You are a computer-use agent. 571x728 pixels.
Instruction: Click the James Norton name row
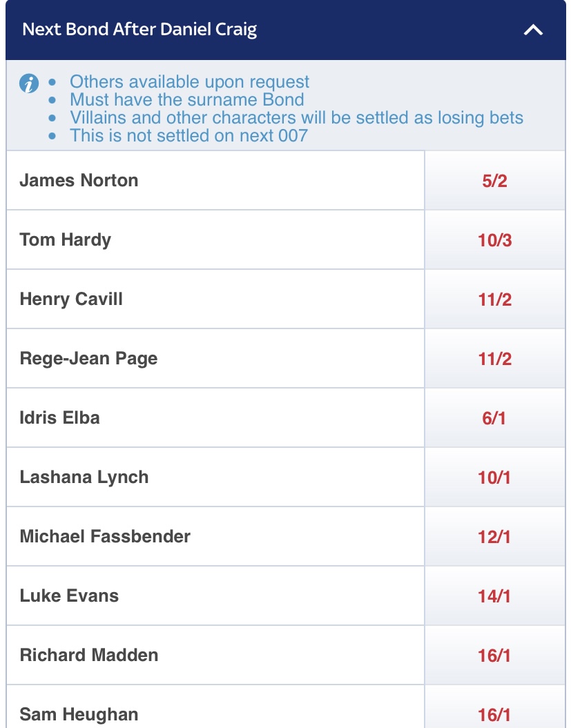tap(215, 181)
